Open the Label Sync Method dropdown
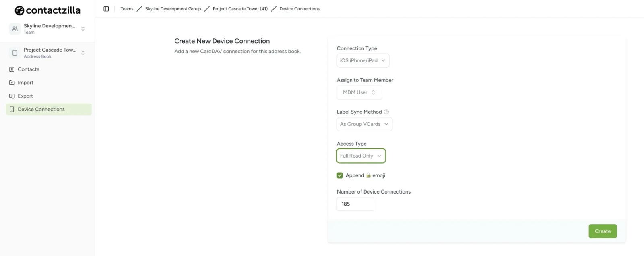The height and width of the screenshot is (256, 644). [365, 124]
